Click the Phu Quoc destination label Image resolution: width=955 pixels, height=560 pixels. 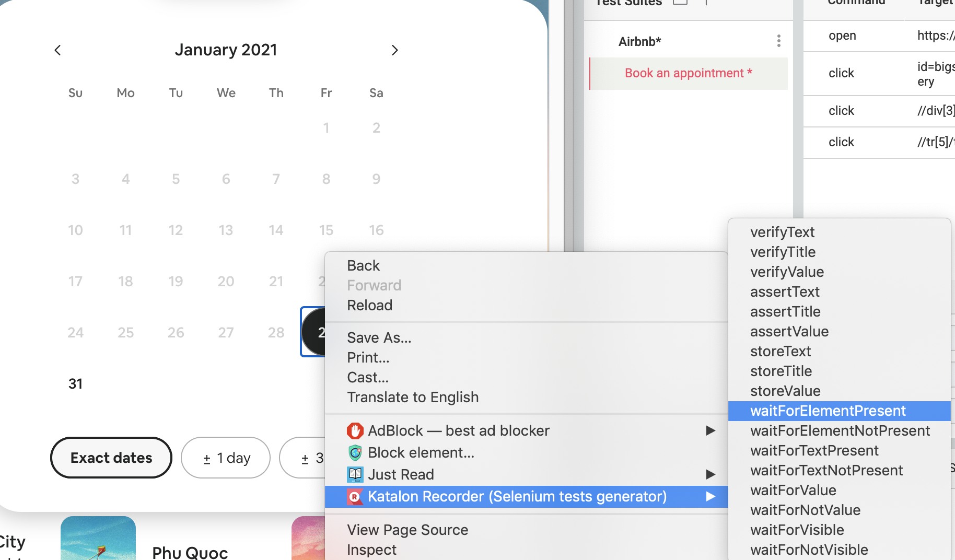click(x=190, y=553)
